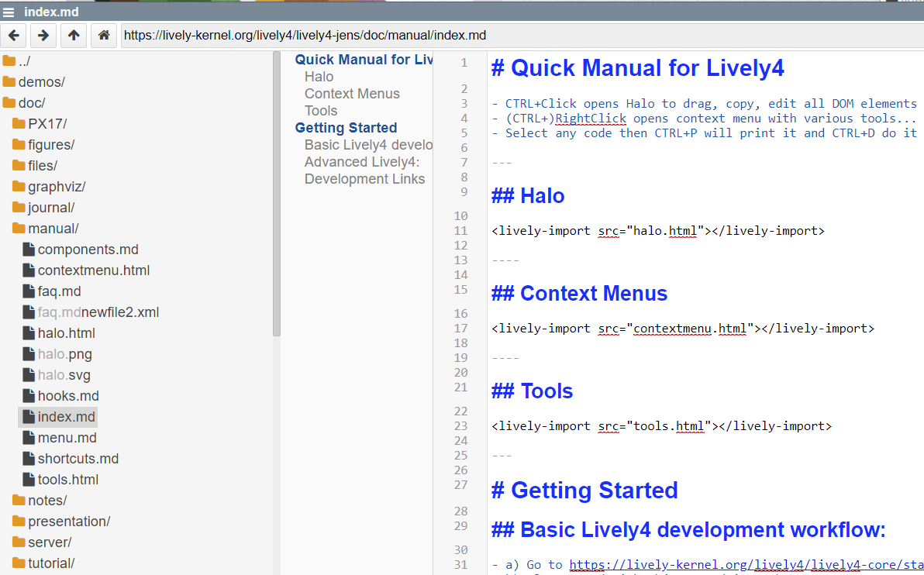Click the forward arrow navigation button
This screenshot has height=575, width=924.
point(43,35)
